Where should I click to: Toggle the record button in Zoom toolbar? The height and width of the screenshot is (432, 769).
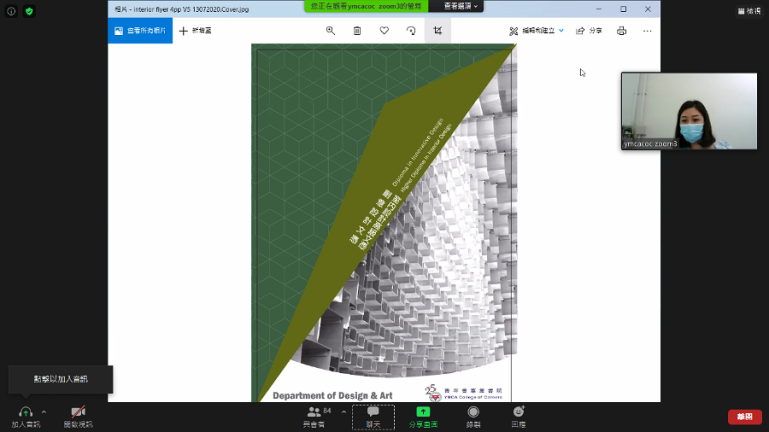pos(473,415)
